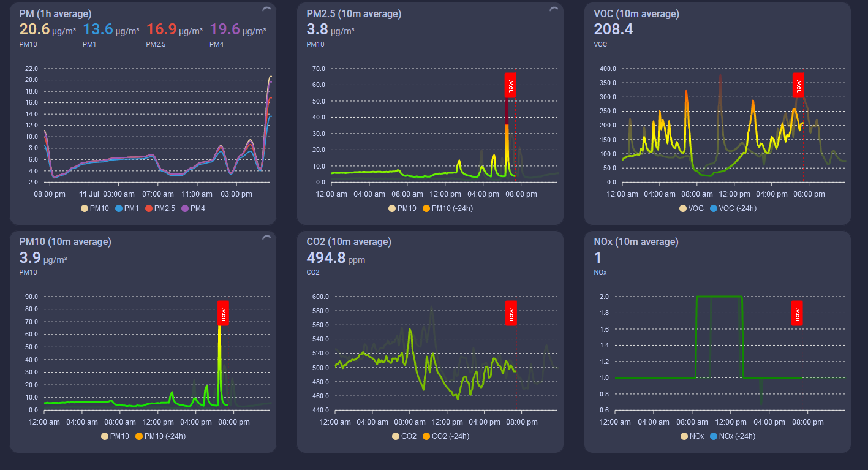Toggle PM4 series in PM 1h legend
The image size is (868, 470).
192,208
